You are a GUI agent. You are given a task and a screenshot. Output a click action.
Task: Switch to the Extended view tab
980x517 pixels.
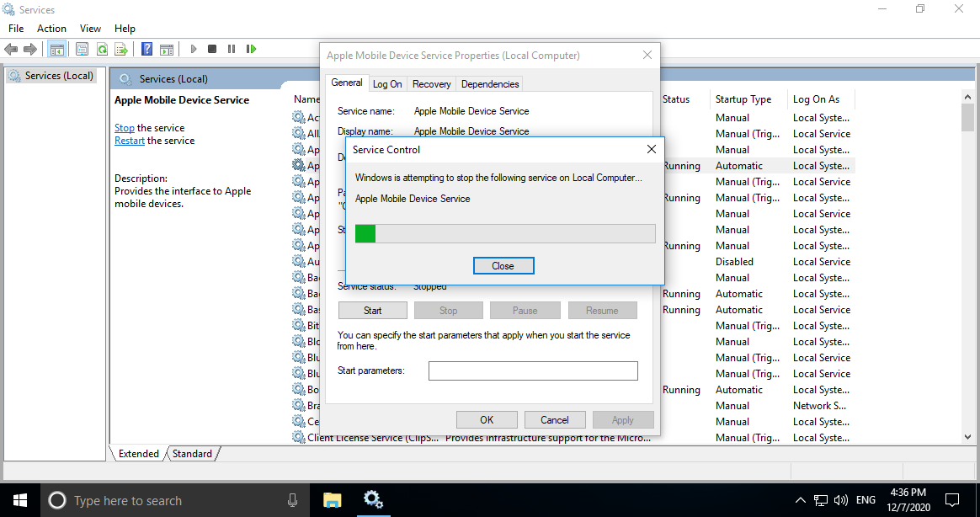tap(138, 453)
